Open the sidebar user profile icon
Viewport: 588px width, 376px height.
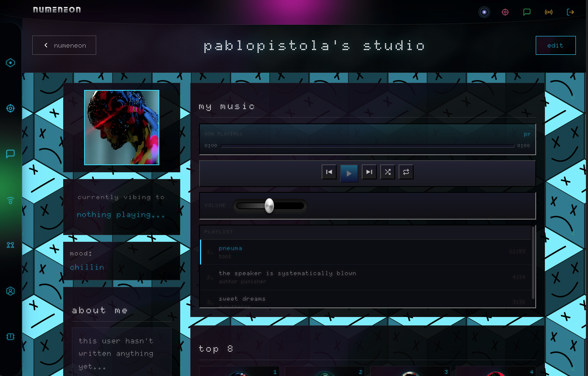(10, 291)
